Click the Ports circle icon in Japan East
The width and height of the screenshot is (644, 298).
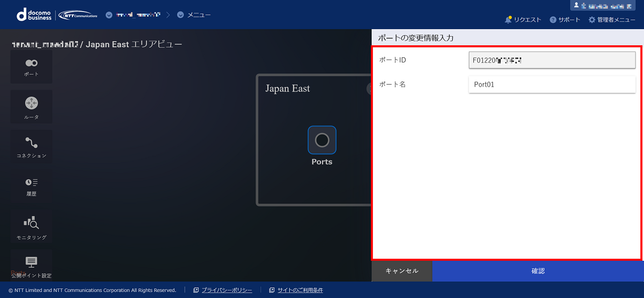[322, 140]
